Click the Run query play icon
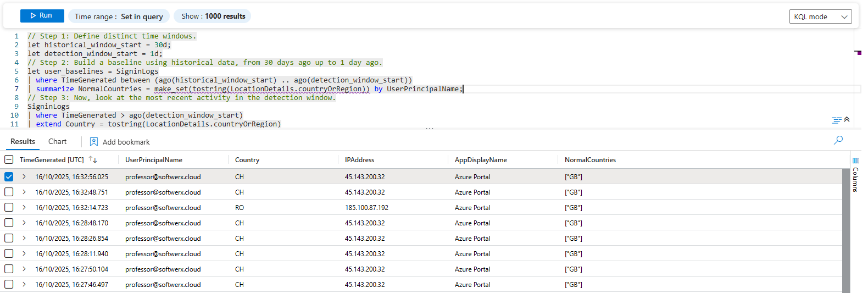868x293 pixels. (x=34, y=16)
